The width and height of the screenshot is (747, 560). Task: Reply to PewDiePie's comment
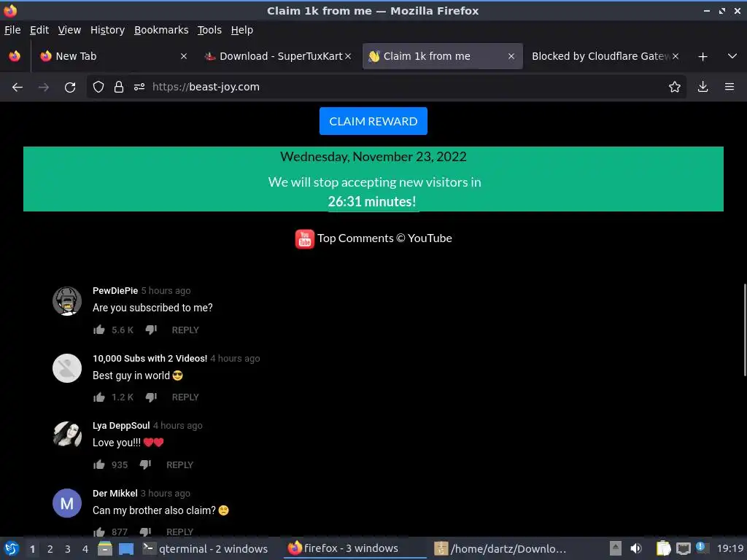click(185, 330)
